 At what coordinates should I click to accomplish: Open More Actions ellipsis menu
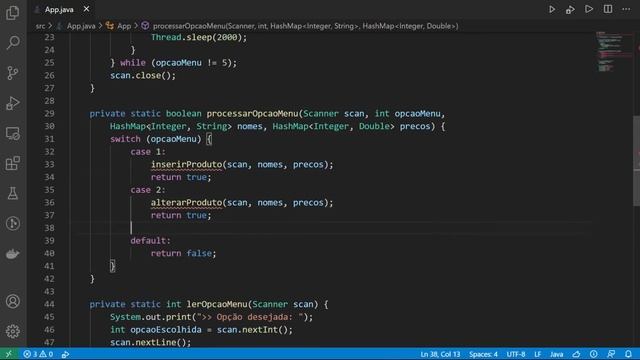click(x=626, y=9)
